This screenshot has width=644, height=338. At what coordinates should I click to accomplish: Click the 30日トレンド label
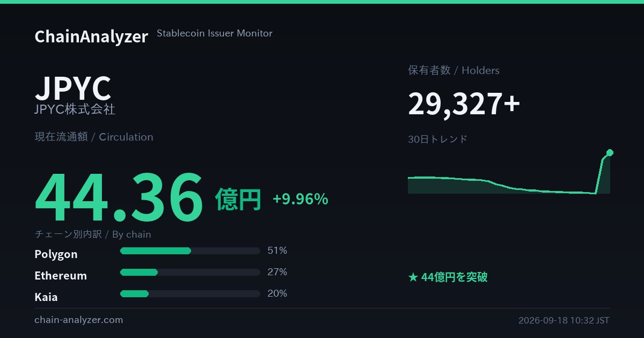(x=438, y=139)
